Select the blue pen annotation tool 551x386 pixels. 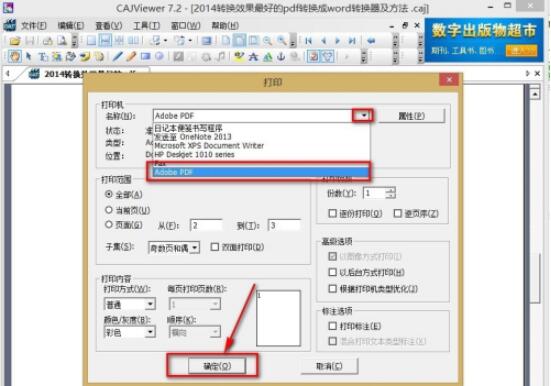pos(117,56)
